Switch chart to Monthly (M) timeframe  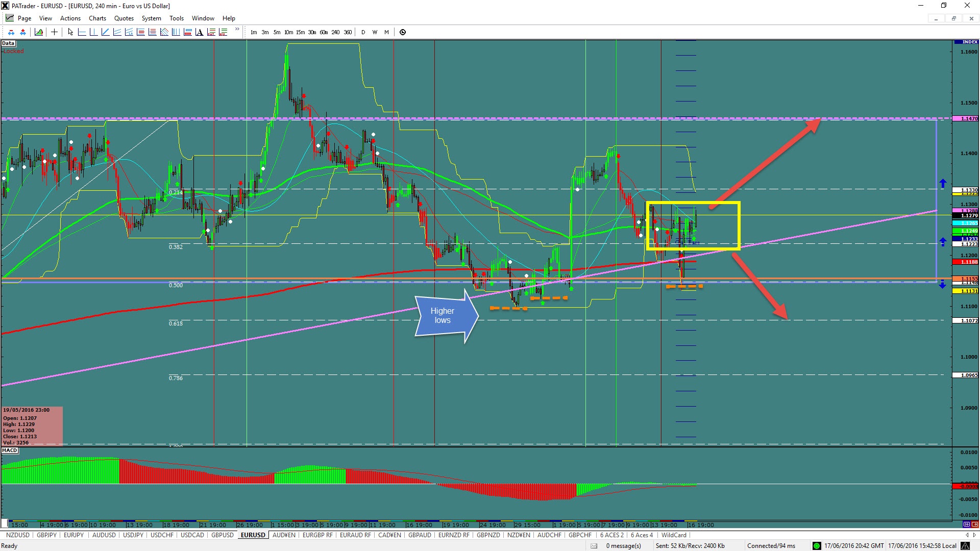coord(386,32)
